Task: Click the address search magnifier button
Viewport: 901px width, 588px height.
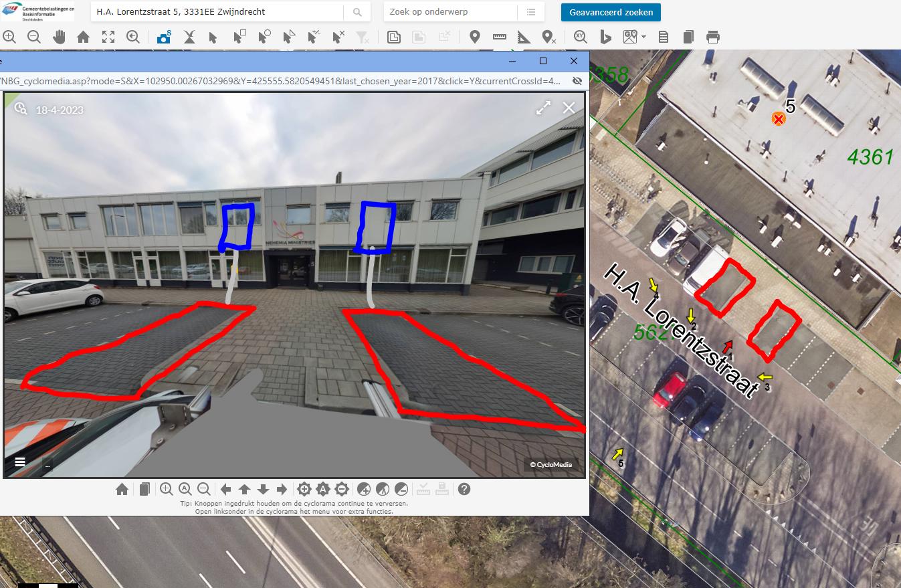Action: [357, 12]
